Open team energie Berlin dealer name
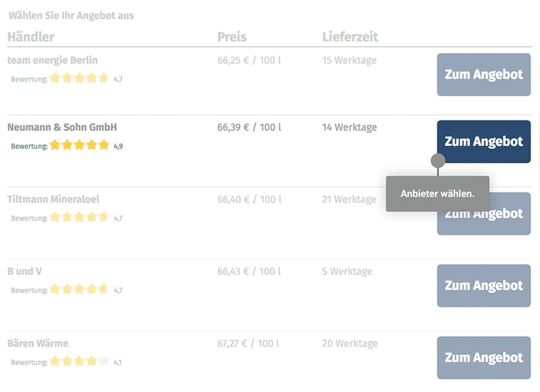This screenshot has height=392, width=540. pyautogui.click(x=52, y=60)
